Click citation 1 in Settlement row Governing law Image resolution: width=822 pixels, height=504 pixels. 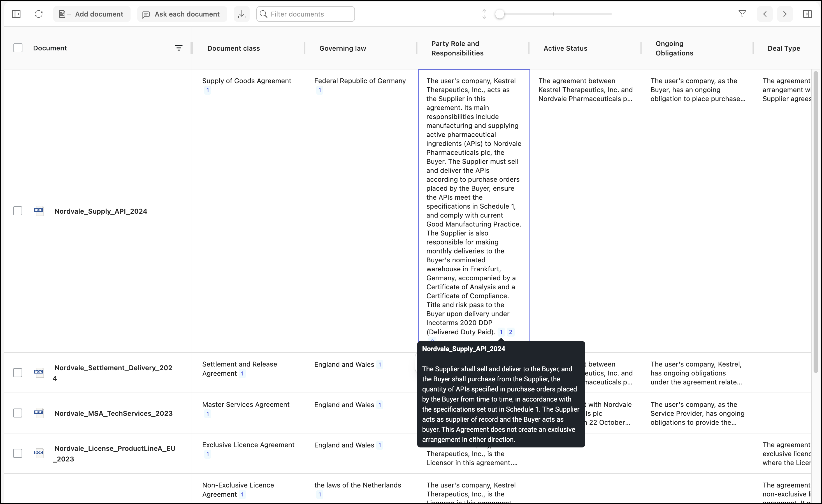coord(380,365)
